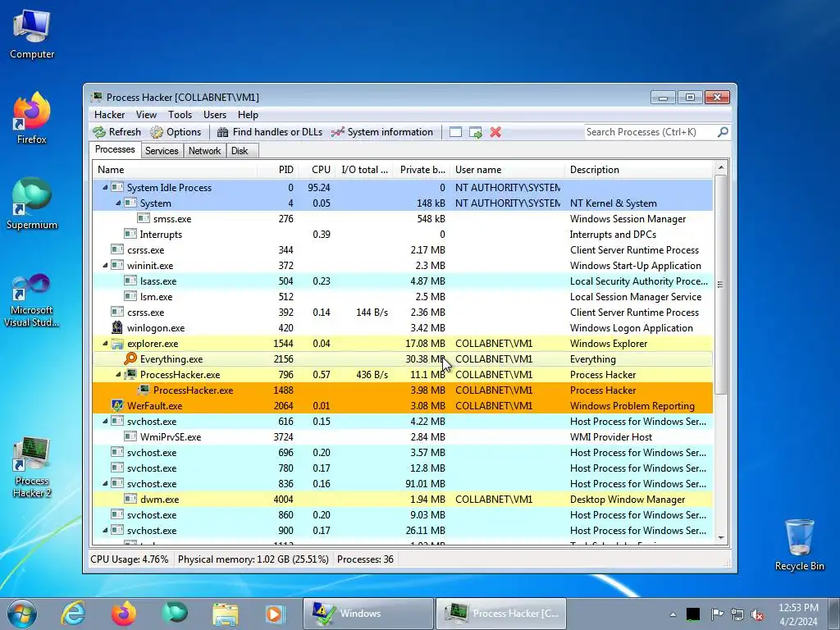This screenshot has width=840, height=630.
Task: Sort by the CPU column header
Action: [317, 169]
